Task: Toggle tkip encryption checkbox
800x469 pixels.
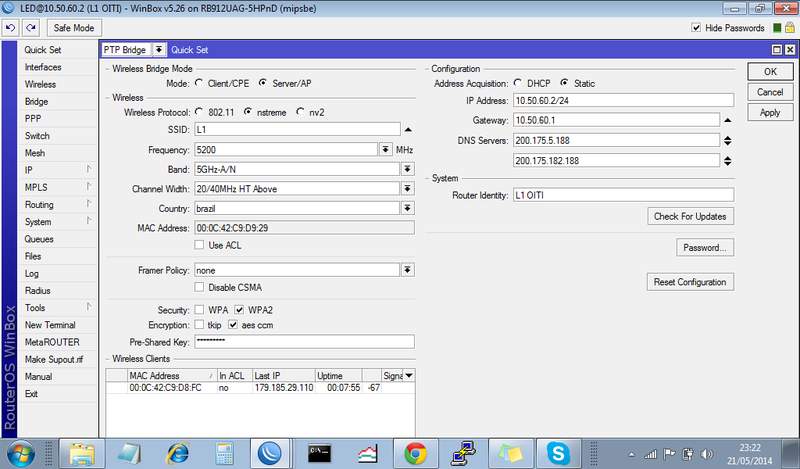Action: [x=199, y=325]
